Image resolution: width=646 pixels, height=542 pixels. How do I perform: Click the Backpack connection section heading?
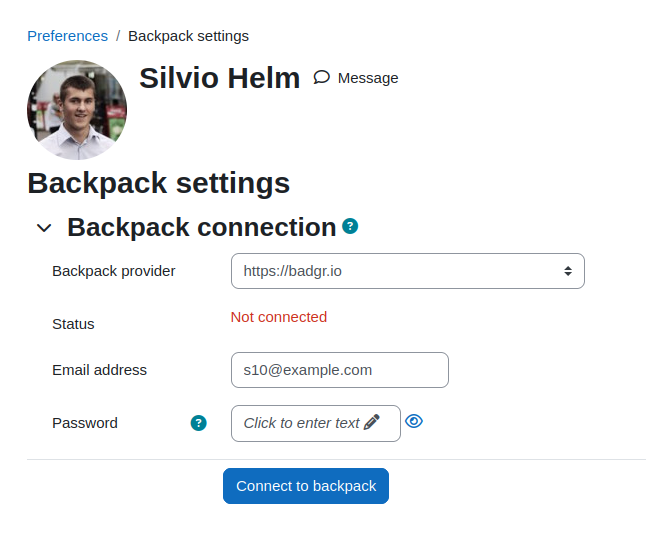[x=202, y=227]
